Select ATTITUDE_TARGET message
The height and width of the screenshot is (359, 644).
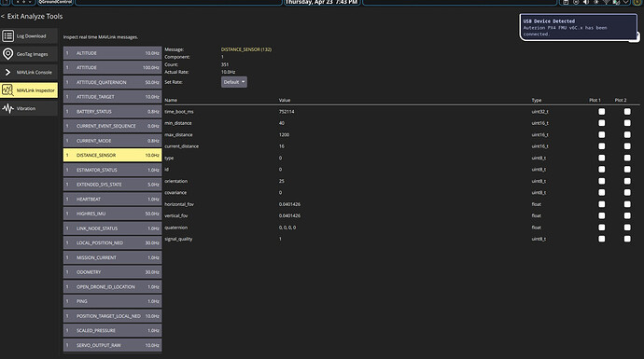pos(112,97)
